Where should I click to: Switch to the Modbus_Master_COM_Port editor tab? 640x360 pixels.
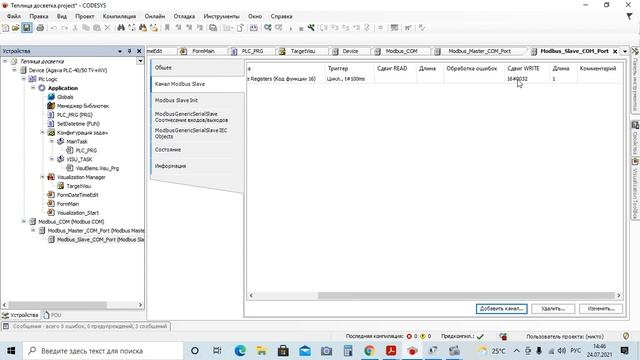click(479, 51)
